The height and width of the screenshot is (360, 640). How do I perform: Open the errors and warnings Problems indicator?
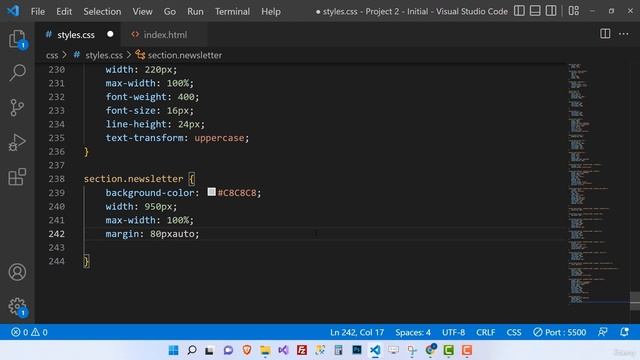click(29, 332)
